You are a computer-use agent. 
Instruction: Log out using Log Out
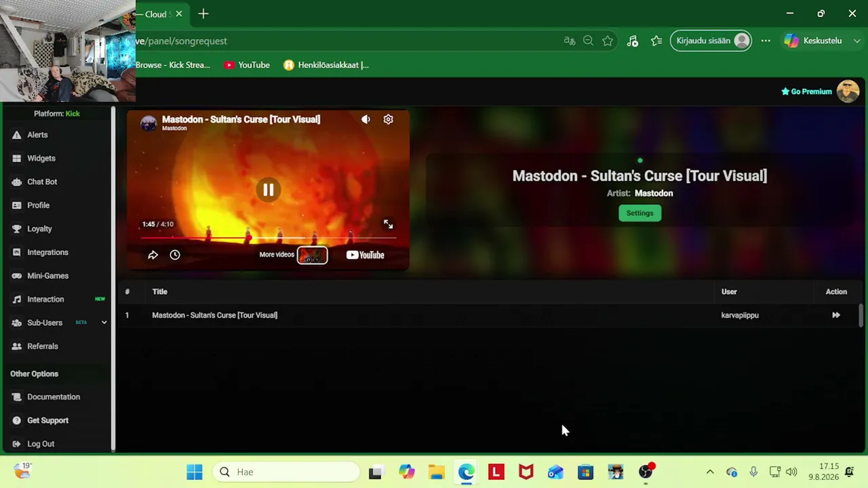41,444
